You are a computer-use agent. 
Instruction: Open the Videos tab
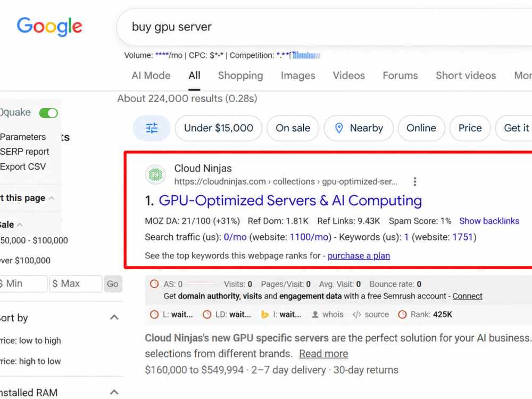coord(349,76)
